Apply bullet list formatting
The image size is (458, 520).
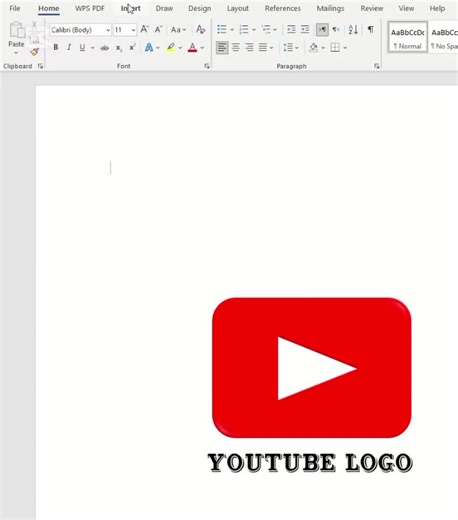(x=222, y=30)
